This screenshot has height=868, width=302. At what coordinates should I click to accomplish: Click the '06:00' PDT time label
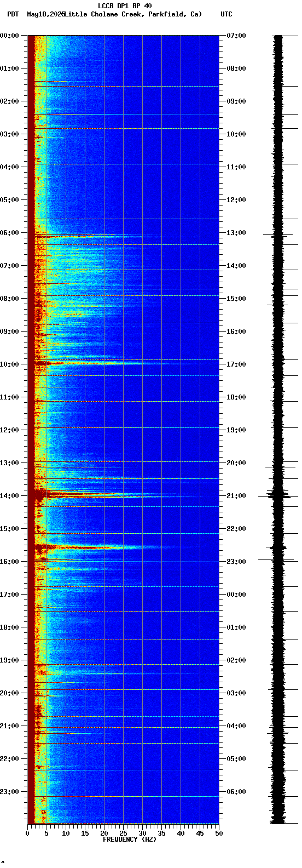coord(10,233)
